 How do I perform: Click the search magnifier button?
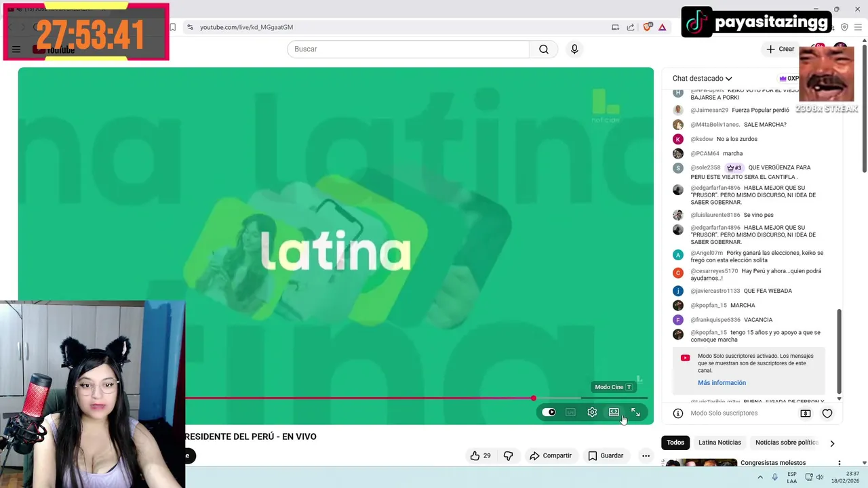[x=544, y=49]
